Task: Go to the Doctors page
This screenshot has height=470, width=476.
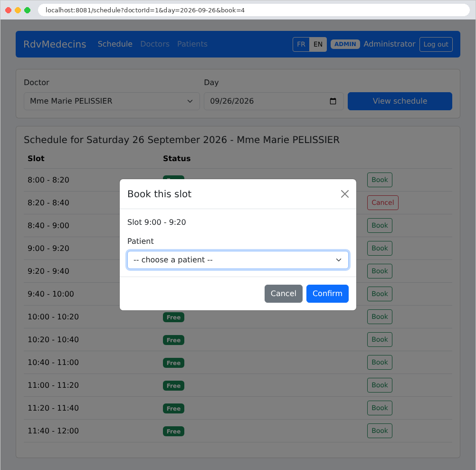Action: (x=155, y=44)
